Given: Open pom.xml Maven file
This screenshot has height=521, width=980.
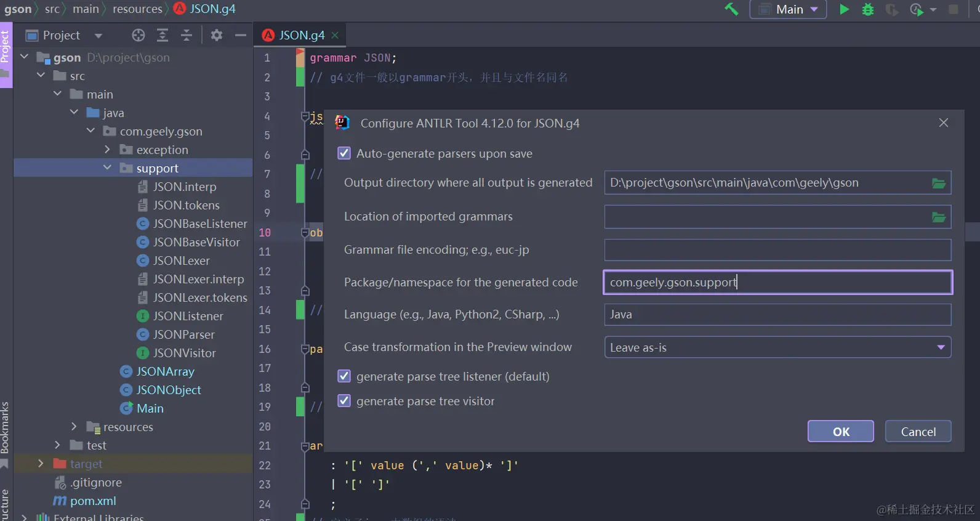Looking at the screenshot, I should 93,501.
